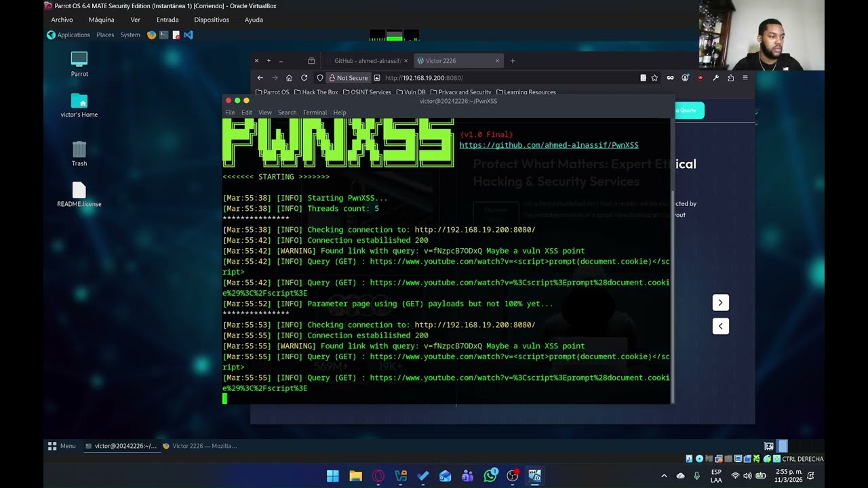Open Vuln DB bookmarks folder
The image size is (868, 488).
click(411, 92)
